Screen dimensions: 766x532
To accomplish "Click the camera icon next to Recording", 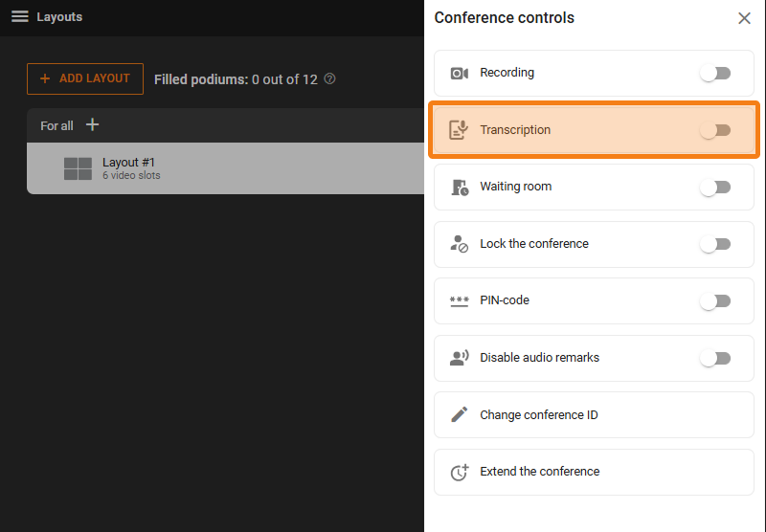I will tap(460, 74).
